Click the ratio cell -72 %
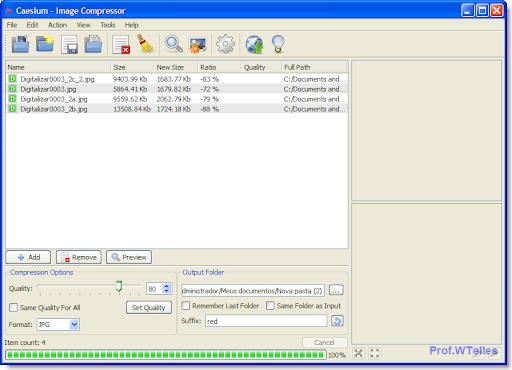512x370 pixels. [x=209, y=89]
